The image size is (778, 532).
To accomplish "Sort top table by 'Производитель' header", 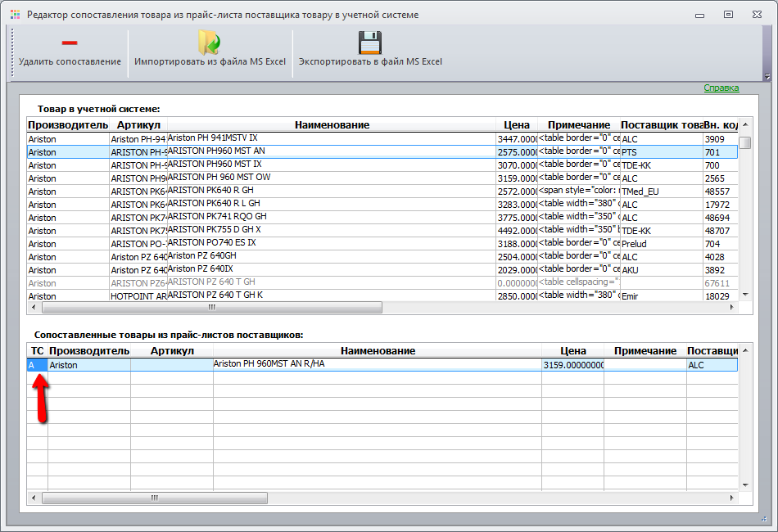I will tap(68, 125).
